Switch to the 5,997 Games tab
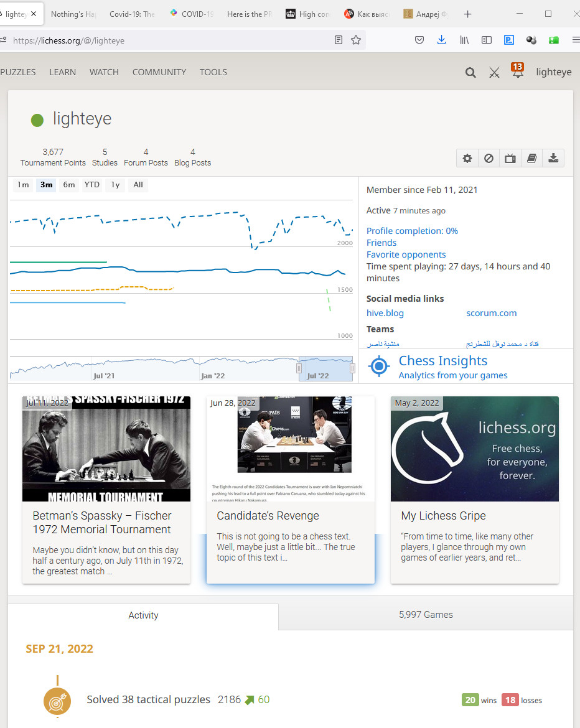This screenshot has width=580, height=728. click(x=426, y=615)
